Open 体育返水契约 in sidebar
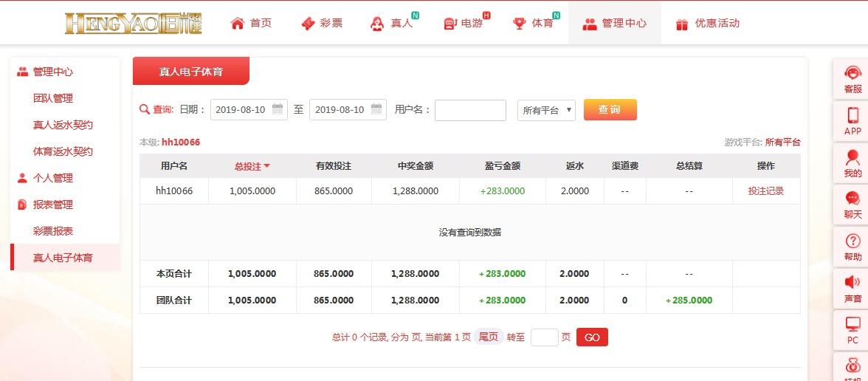 pos(63,151)
